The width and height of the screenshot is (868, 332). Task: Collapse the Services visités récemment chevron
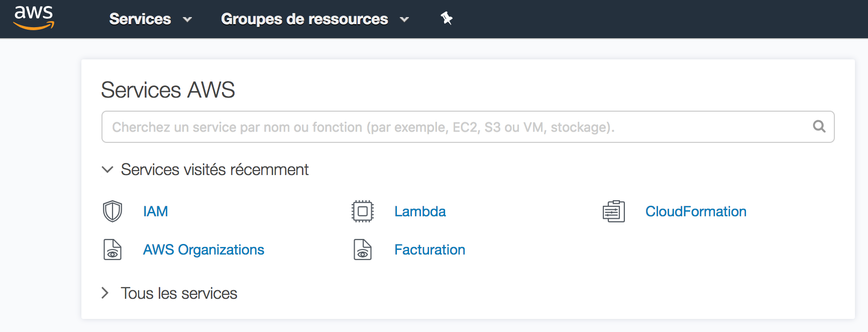[107, 170]
